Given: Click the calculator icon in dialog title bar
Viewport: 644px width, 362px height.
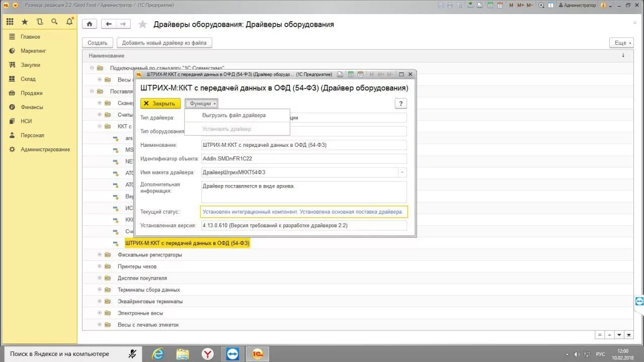Looking at the screenshot, I should [351, 74].
